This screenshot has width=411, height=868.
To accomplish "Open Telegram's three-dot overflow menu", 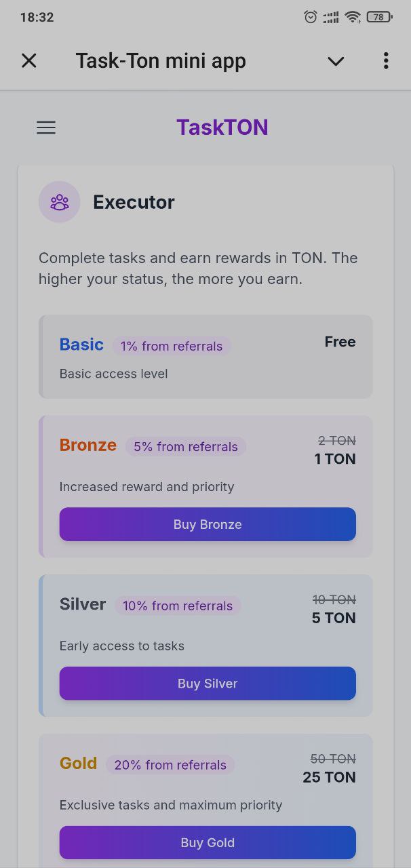I will [385, 61].
